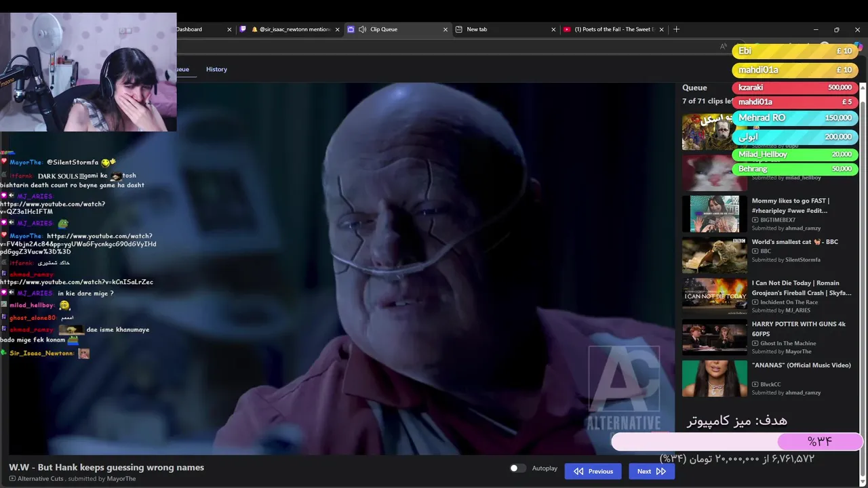Screen dimensions: 868x488
Task: Close the Dashboard tab
Action: [229, 29]
